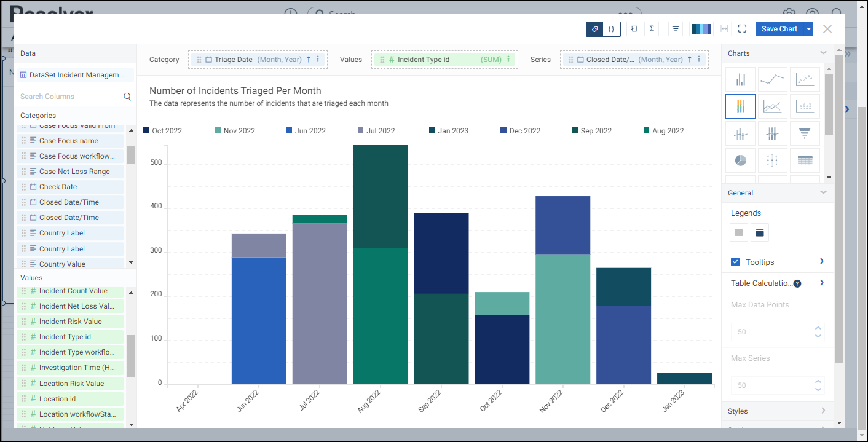Image resolution: width=868 pixels, height=442 pixels.
Task: Collapse the General section
Action: coord(823,192)
